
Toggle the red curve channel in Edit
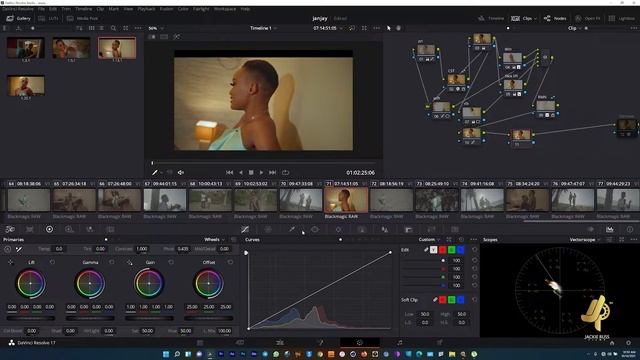[442, 250]
